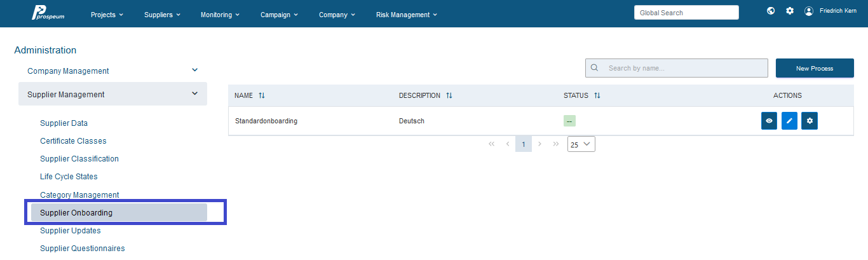Sort by Description column arrows
868x260 pixels.
pos(449,95)
